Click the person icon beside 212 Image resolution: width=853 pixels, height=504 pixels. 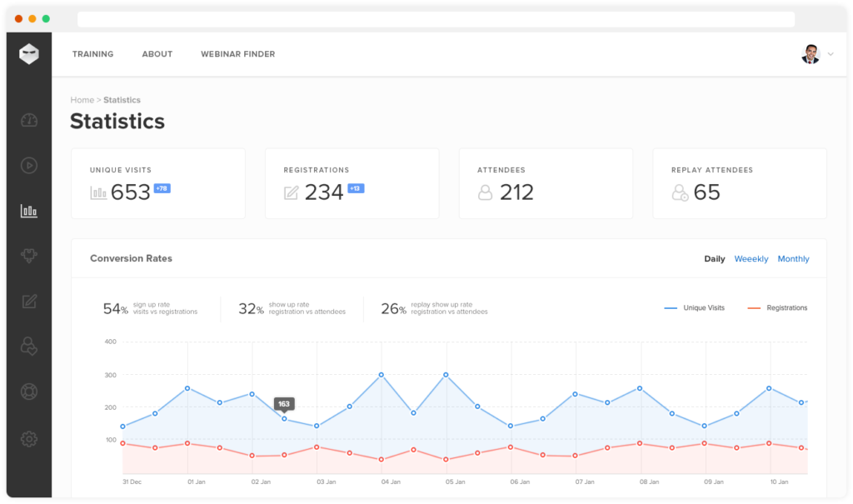(x=486, y=192)
